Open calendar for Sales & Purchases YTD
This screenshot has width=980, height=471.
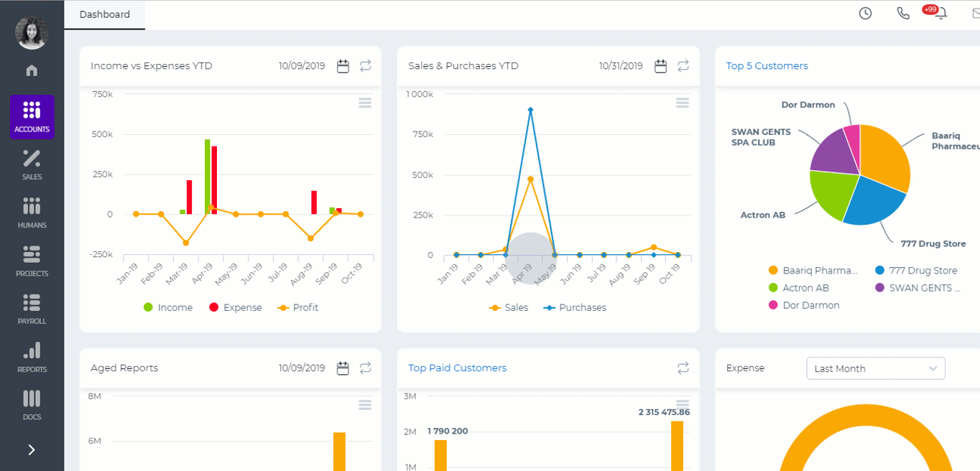[x=661, y=66]
